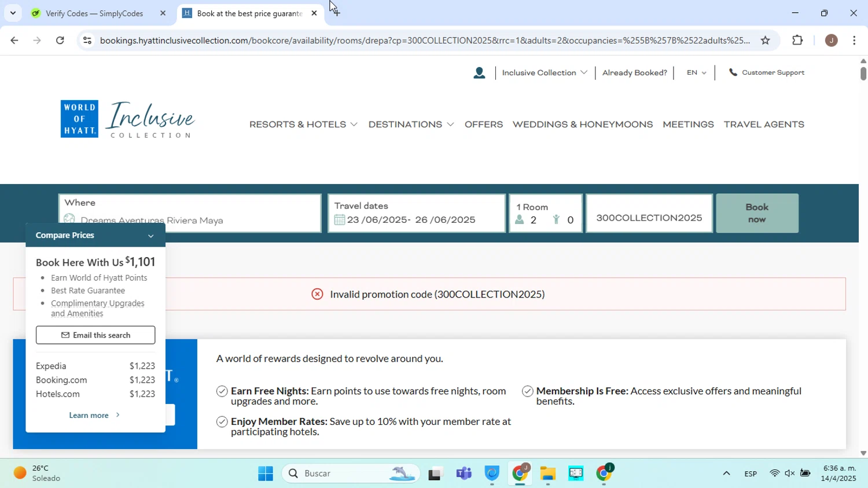Click the adults guest icon in the room selector
The width and height of the screenshot is (868, 488).
[x=520, y=220]
